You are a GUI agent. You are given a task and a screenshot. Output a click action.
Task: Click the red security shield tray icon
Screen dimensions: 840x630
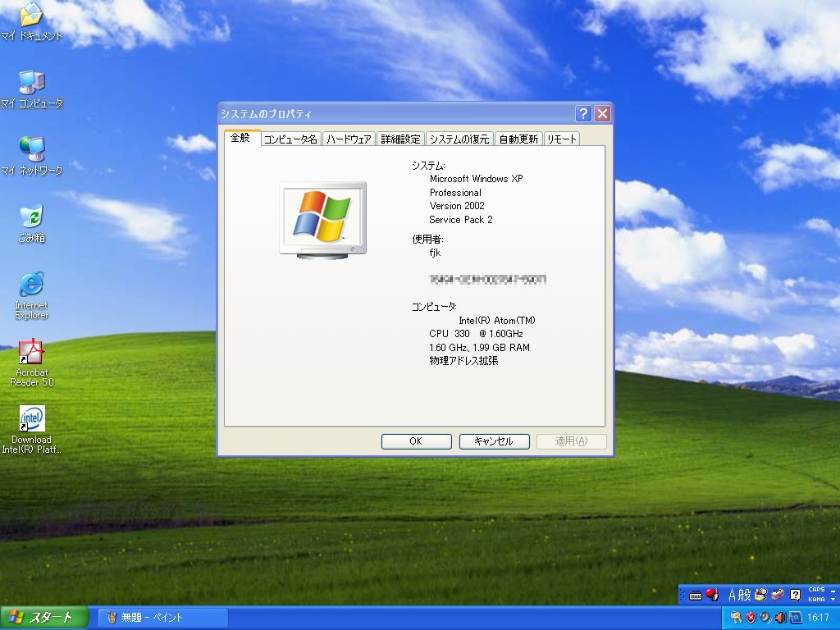point(751,617)
